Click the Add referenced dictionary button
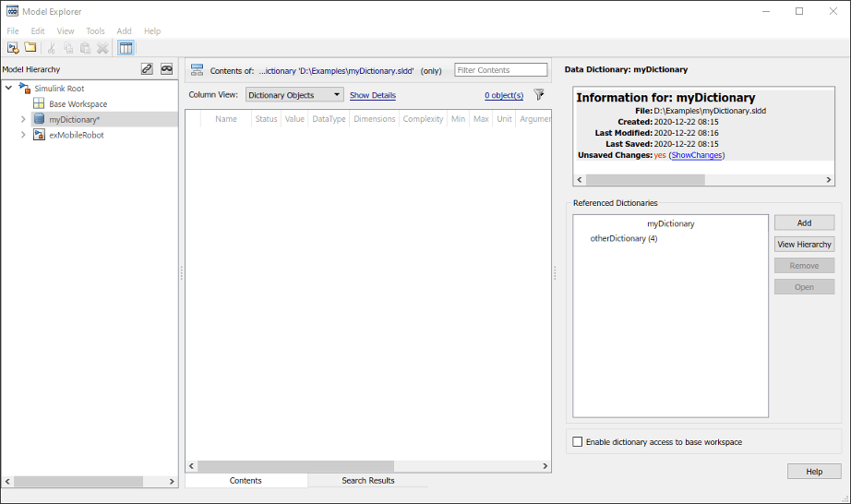Image resolution: width=851 pixels, height=504 pixels. pyautogui.click(x=804, y=222)
